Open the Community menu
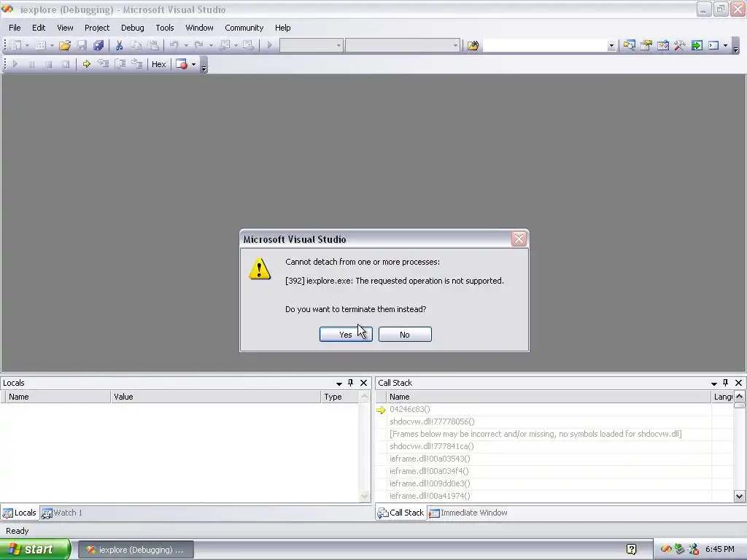The image size is (747, 560). point(244,28)
